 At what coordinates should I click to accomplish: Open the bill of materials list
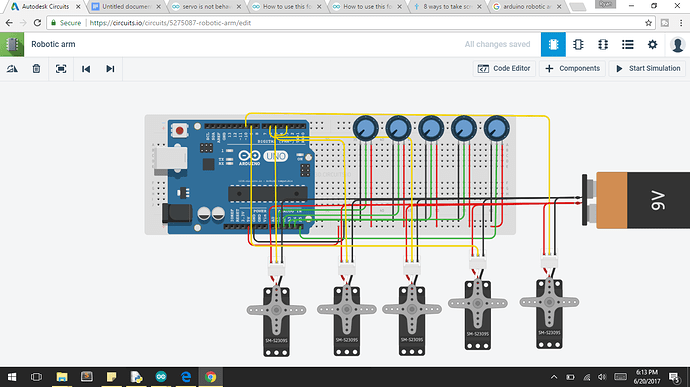[x=628, y=44]
